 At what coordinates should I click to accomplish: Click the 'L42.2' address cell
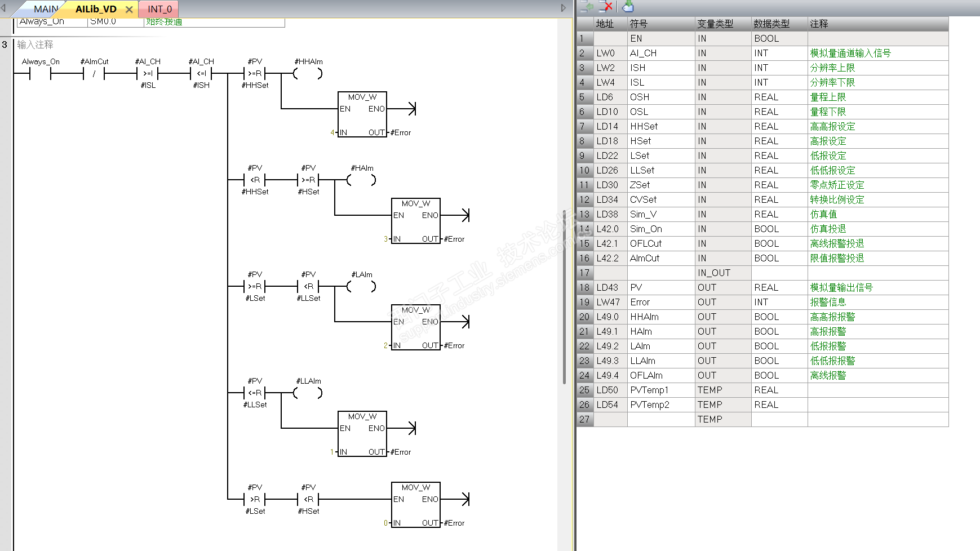[x=610, y=258]
